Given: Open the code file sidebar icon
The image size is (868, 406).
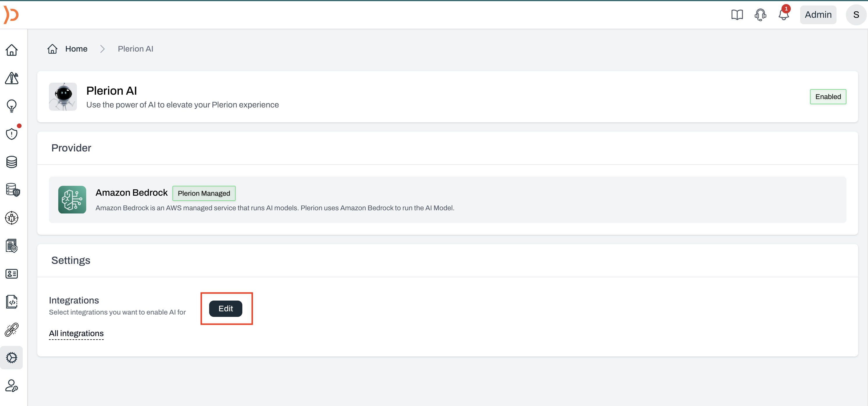Looking at the screenshot, I should click(x=11, y=301).
